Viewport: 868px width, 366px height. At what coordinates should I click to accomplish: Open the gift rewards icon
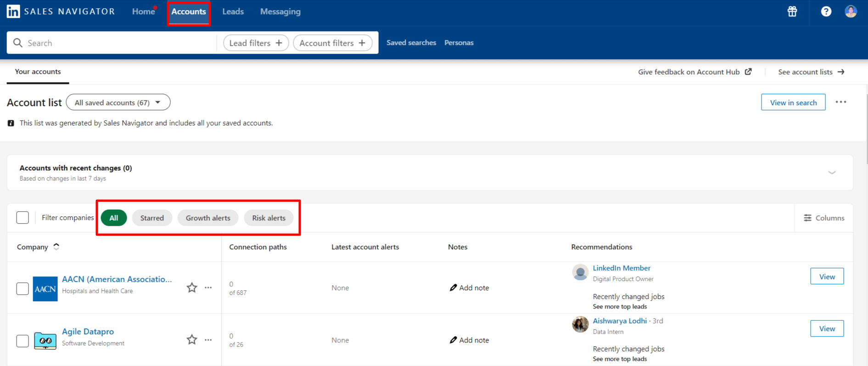[792, 11]
